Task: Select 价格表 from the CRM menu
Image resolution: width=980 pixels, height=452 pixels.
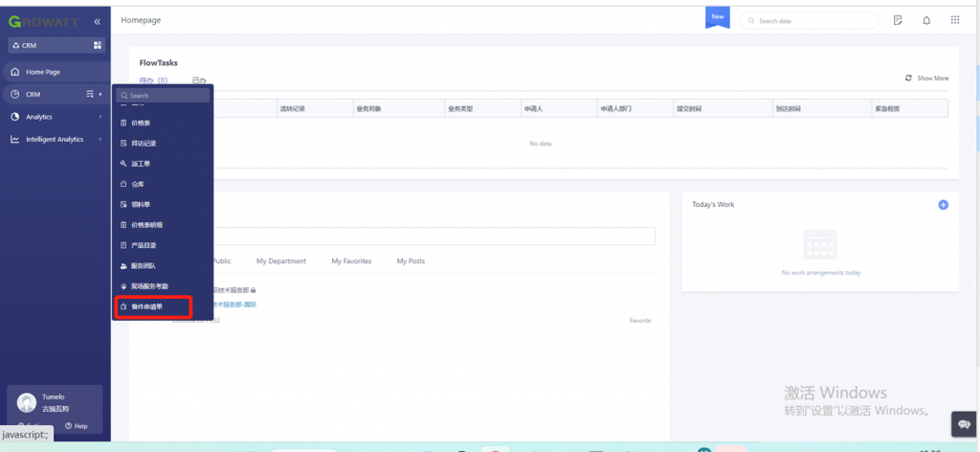Action: 140,124
